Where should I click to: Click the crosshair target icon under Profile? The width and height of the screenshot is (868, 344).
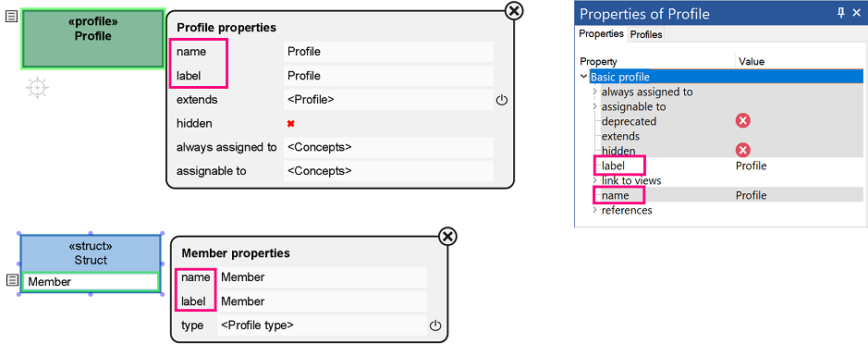[x=37, y=88]
